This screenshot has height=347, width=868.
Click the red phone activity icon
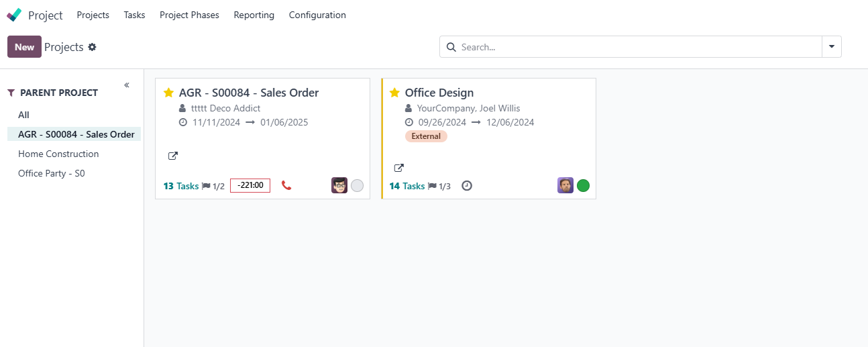(286, 186)
